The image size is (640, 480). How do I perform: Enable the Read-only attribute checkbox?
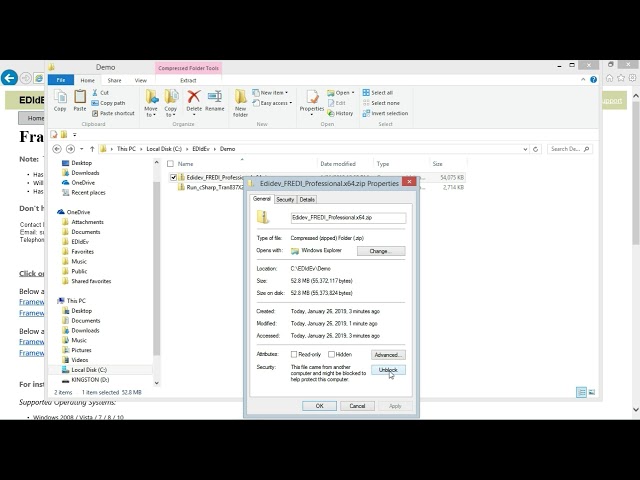(x=294, y=354)
